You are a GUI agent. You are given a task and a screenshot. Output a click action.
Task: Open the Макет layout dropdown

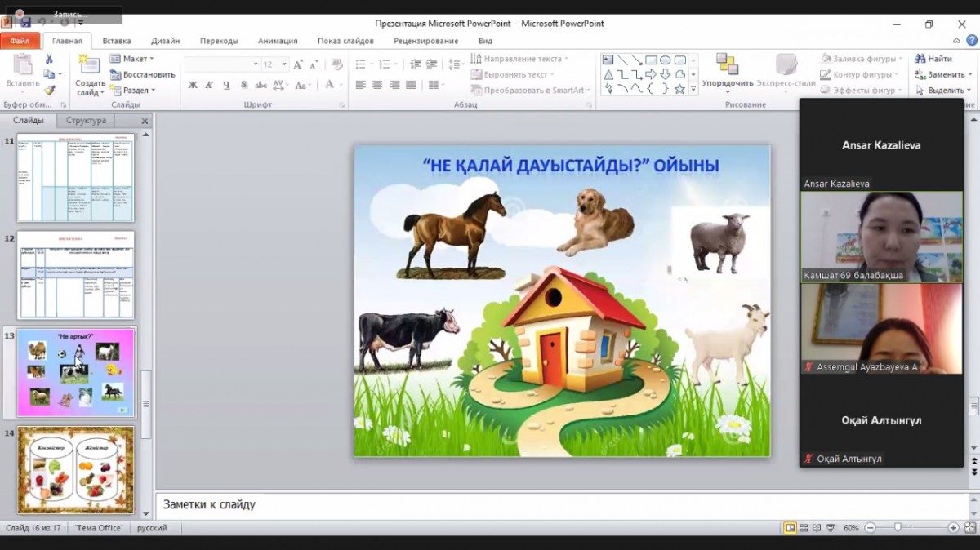point(132,59)
